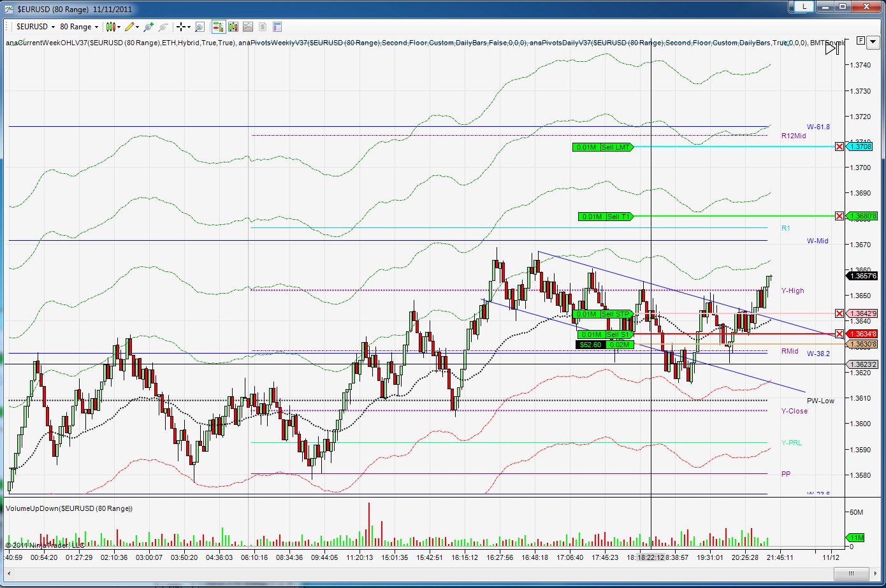Click the $52.60 position profit label

pyautogui.click(x=590, y=345)
